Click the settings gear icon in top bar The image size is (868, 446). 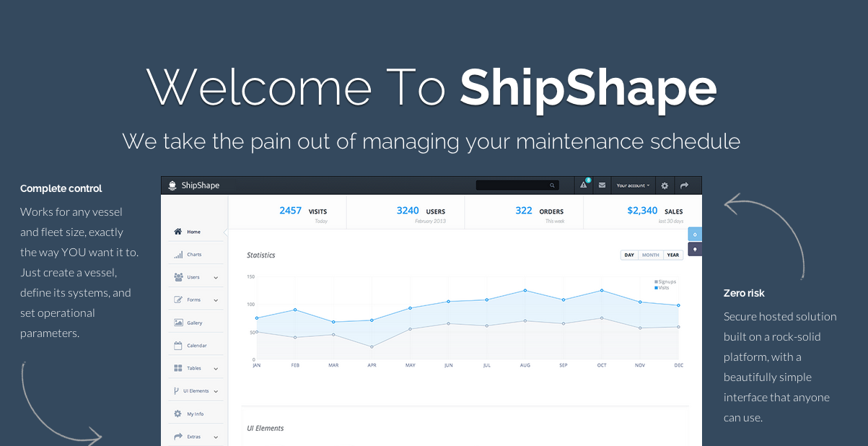[x=665, y=185]
